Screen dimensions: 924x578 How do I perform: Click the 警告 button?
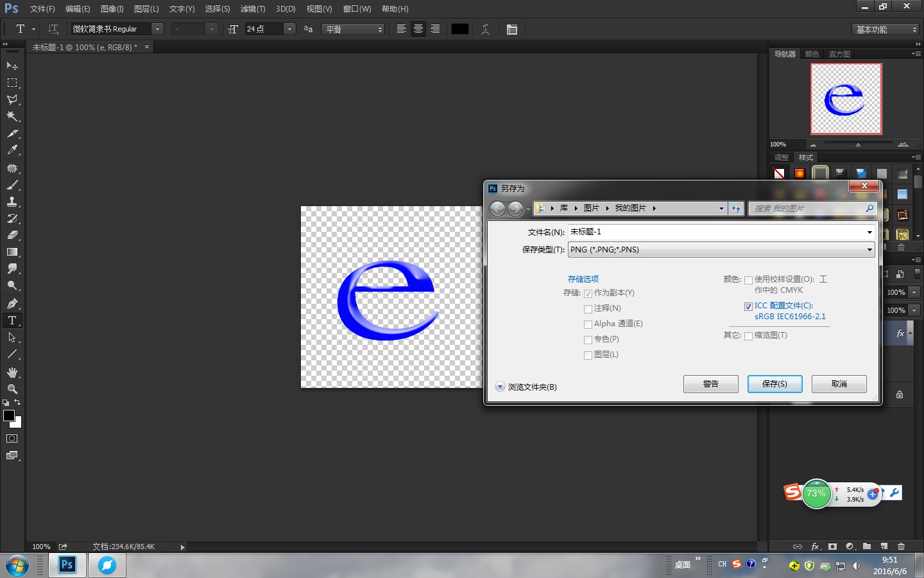(x=711, y=384)
